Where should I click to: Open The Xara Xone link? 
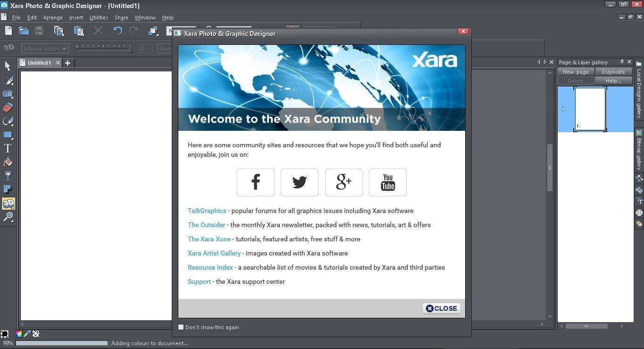[209, 239]
